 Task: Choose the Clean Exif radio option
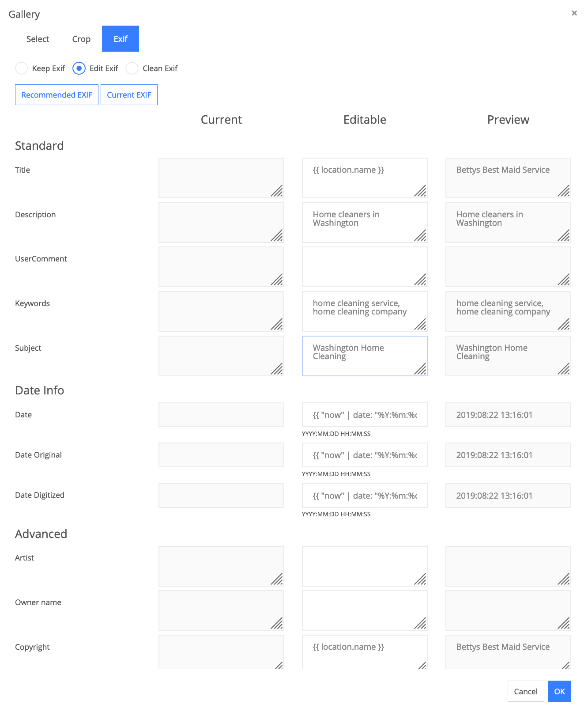(x=132, y=68)
